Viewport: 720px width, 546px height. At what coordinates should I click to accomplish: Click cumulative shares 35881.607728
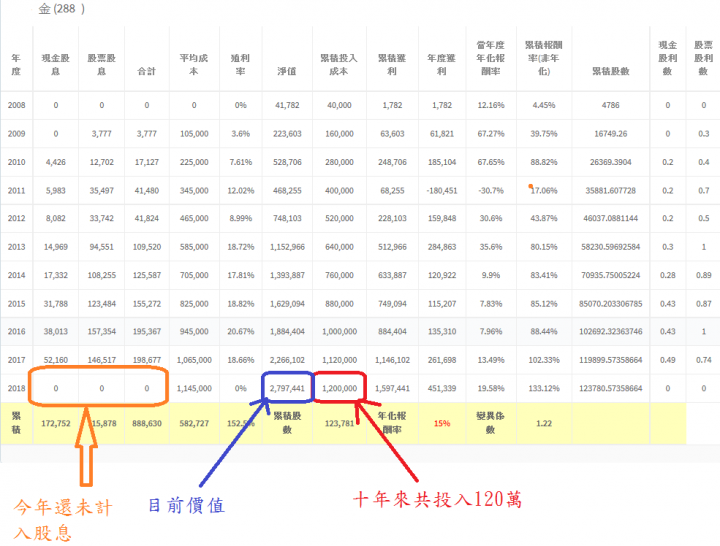point(610,191)
